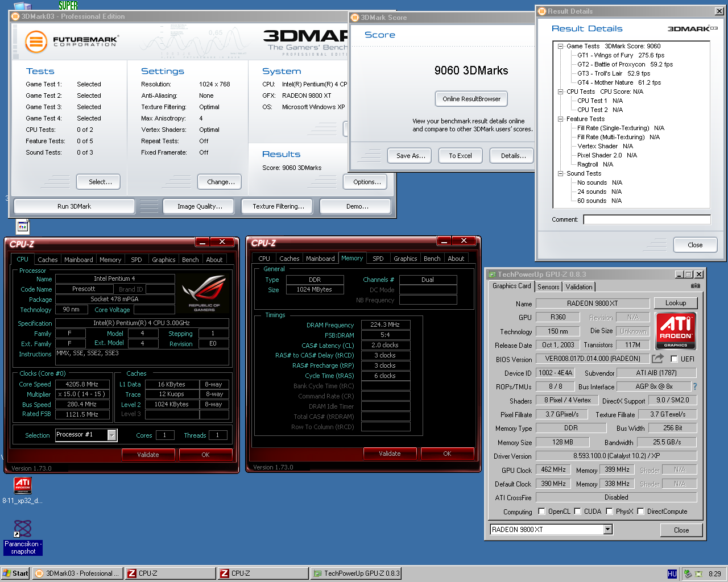Viewport: 728px width, 582px height.
Task: Toggle the DirectCompute checkbox
Action: click(x=640, y=512)
